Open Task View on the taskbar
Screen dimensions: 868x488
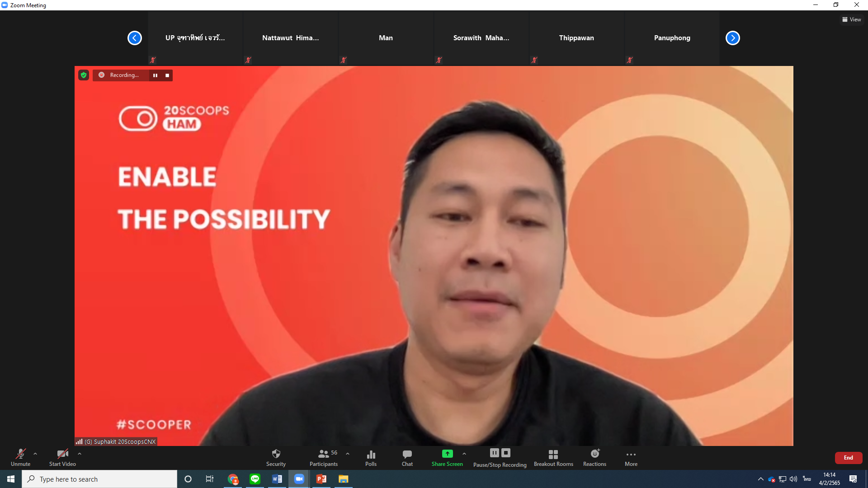(210, 479)
